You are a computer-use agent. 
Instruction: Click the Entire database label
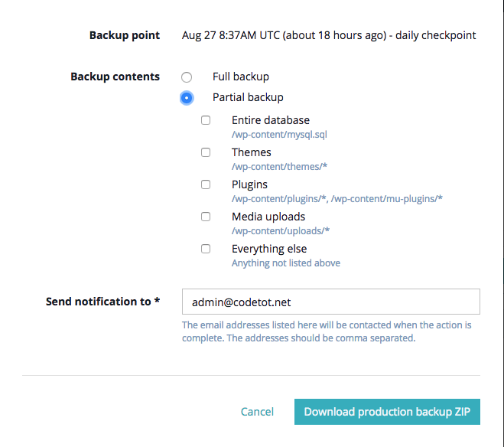[x=271, y=120]
